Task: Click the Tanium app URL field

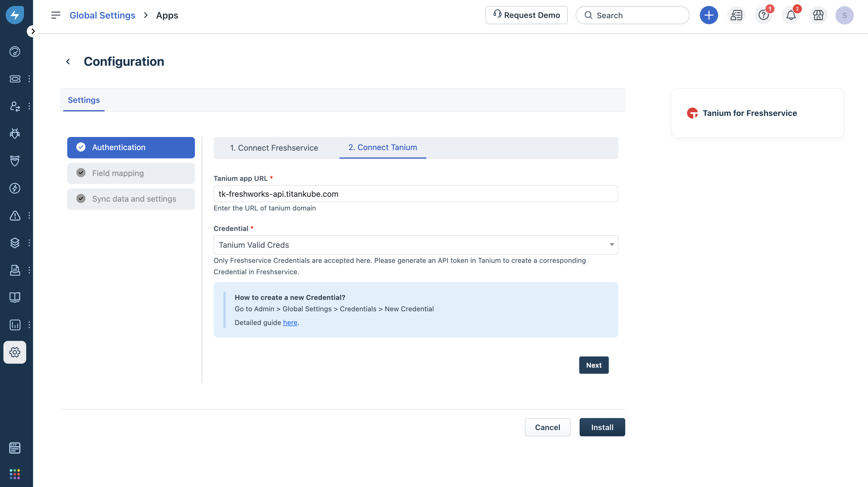Action: (x=415, y=194)
